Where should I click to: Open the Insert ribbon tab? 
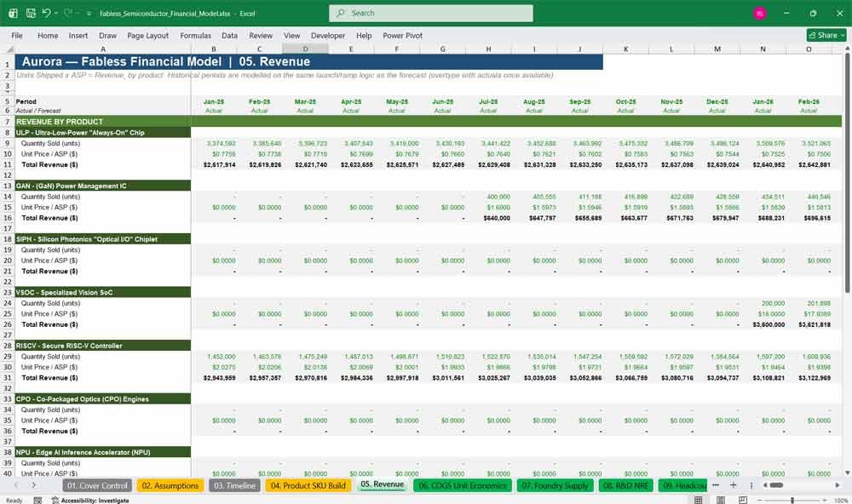coord(78,35)
